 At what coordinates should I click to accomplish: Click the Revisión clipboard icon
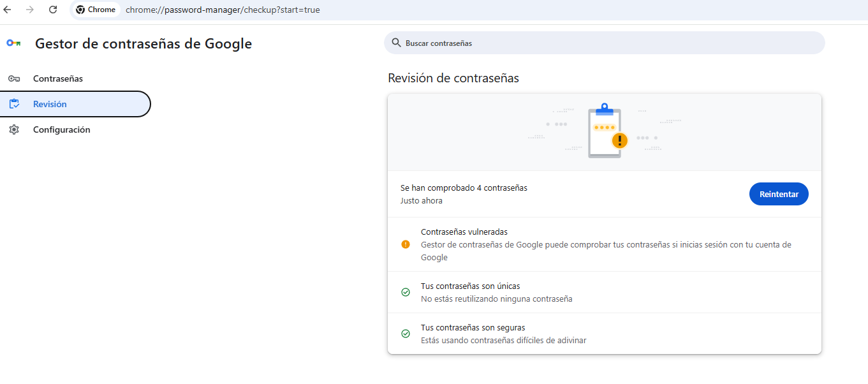pyautogui.click(x=14, y=104)
